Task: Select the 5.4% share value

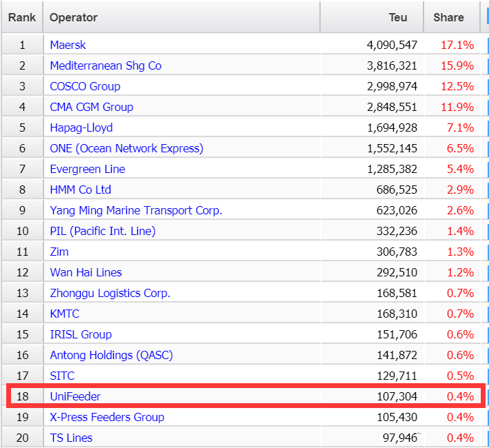Action: pos(460,169)
